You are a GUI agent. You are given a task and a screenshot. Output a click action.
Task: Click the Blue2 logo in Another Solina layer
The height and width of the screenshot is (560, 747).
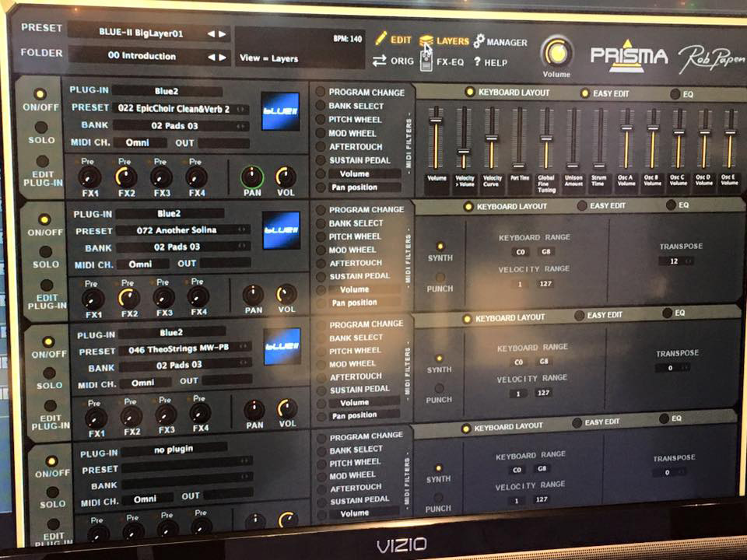pos(282,230)
